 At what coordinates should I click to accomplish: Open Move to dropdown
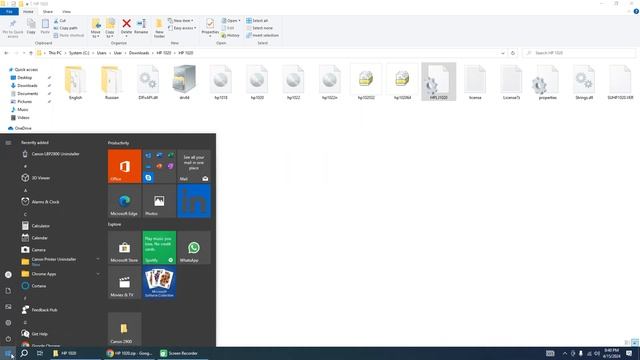[96, 28]
